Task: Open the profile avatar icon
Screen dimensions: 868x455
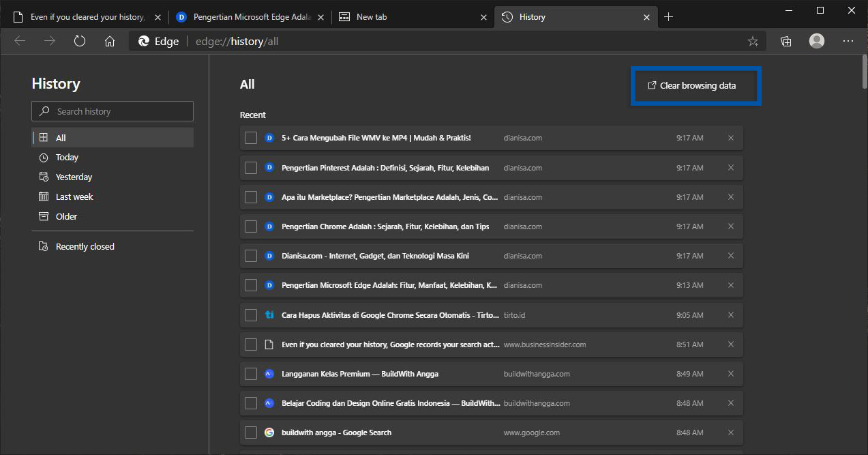Action: click(815, 41)
